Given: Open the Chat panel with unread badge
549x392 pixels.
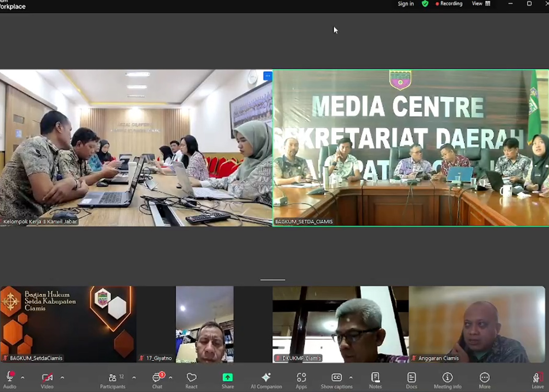Looking at the screenshot, I should click(157, 380).
